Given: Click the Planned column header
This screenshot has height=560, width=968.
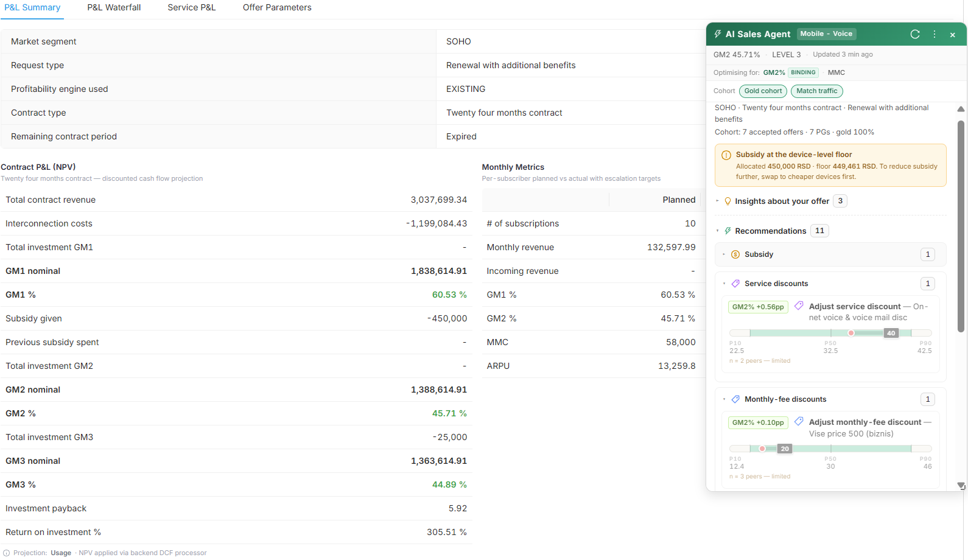Looking at the screenshot, I should coord(679,200).
